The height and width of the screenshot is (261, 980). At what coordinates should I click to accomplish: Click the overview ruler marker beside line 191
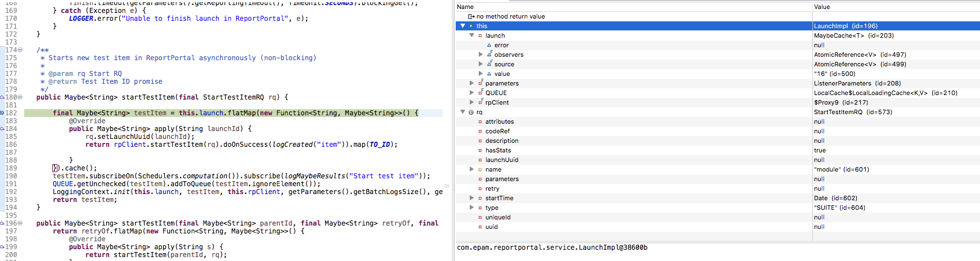coord(447,186)
